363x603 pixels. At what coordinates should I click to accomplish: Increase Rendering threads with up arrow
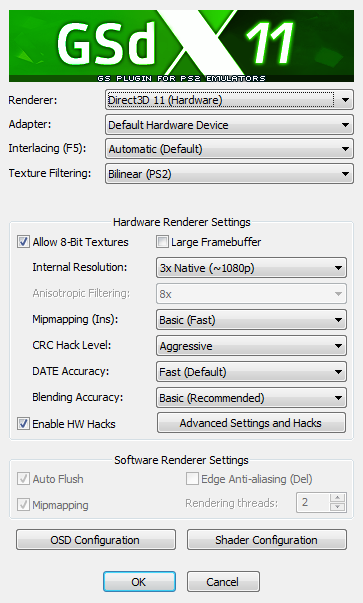point(338,498)
